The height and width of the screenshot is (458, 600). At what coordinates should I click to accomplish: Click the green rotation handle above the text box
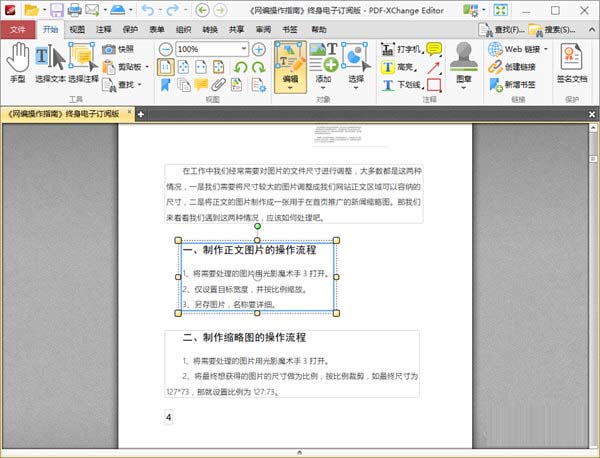[257, 227]
